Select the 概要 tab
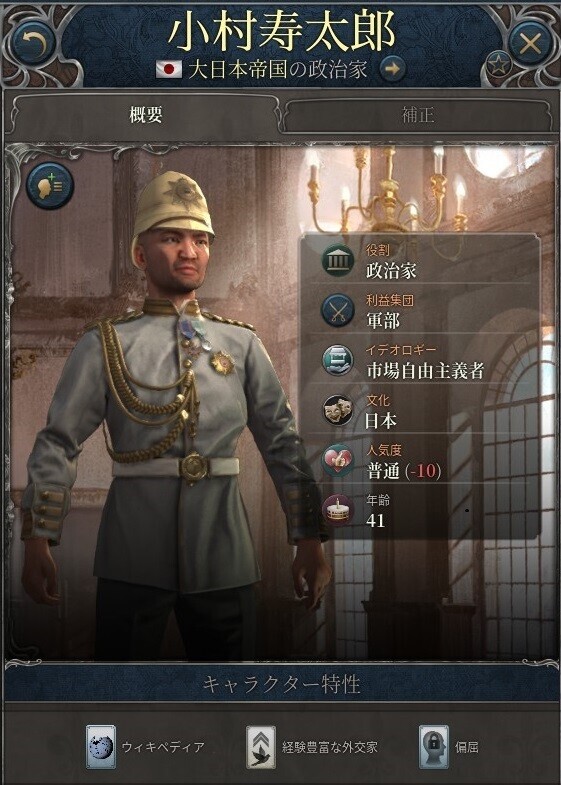This screenshot has width=561, height=785. [146, 115]
